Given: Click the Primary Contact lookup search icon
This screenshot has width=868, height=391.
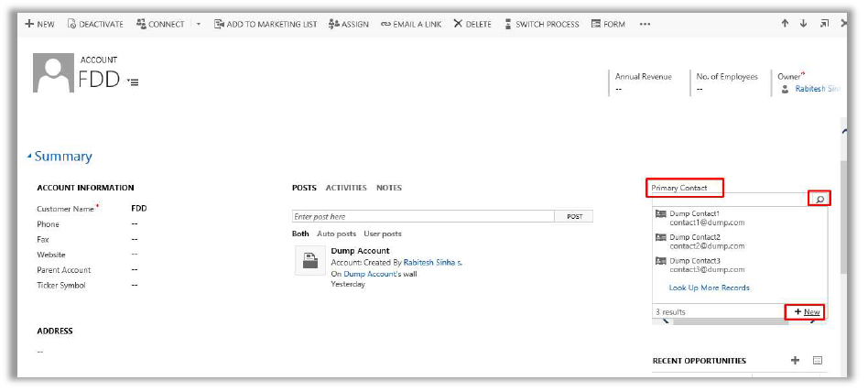Looking at the screenshot, I should click(819, 199).
